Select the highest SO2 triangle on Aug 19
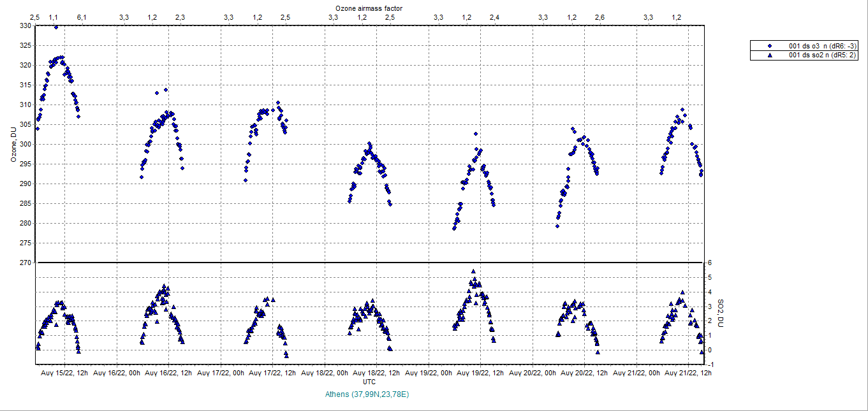Image resolution: width=868 pixels, height=411 pixels. tap(473, 271)
